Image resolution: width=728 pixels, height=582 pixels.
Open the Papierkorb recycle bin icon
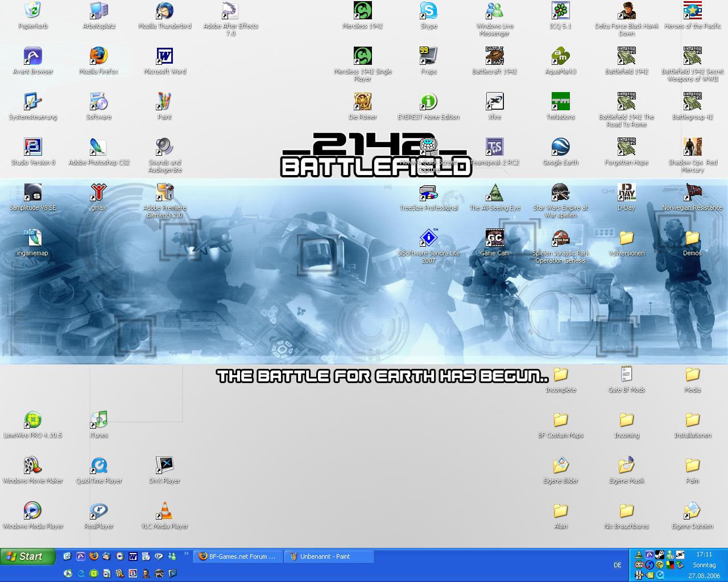click(x=33, y=10)
